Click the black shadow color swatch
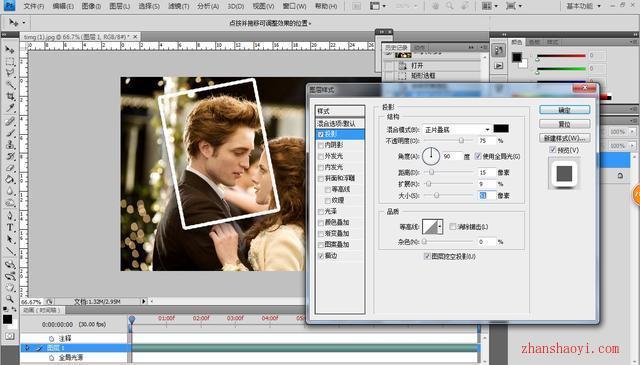The height and width of the screenshot is (365, 640). pyautogui.click(x=501, y=129)
